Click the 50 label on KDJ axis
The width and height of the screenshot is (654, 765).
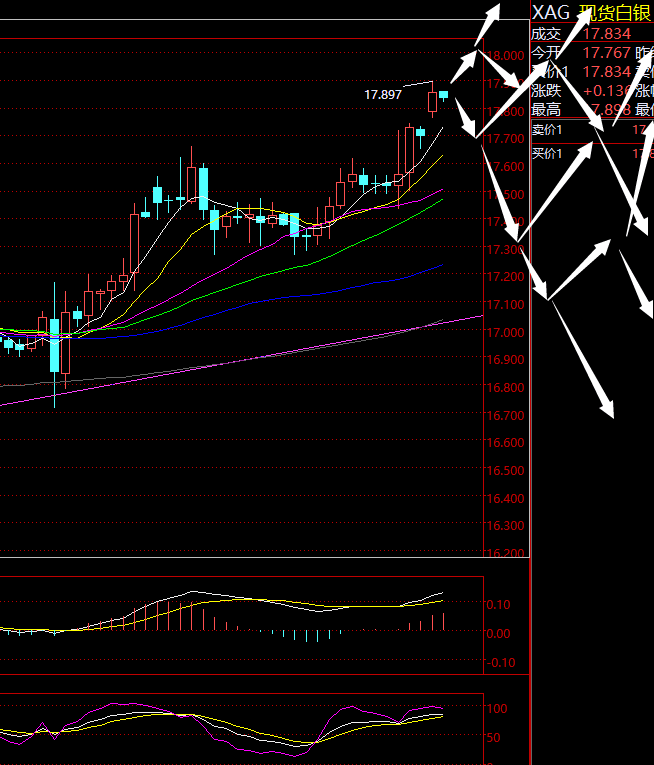[494, 737]
